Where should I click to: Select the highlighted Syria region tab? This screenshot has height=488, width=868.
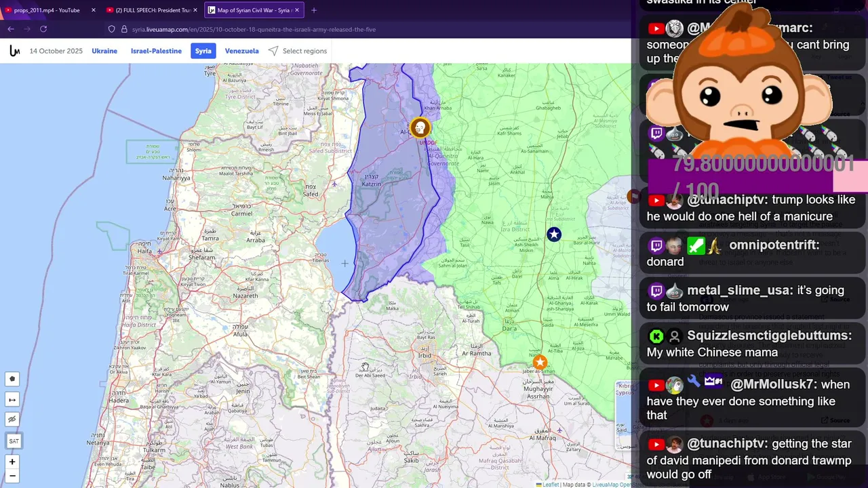coord(203,51)
